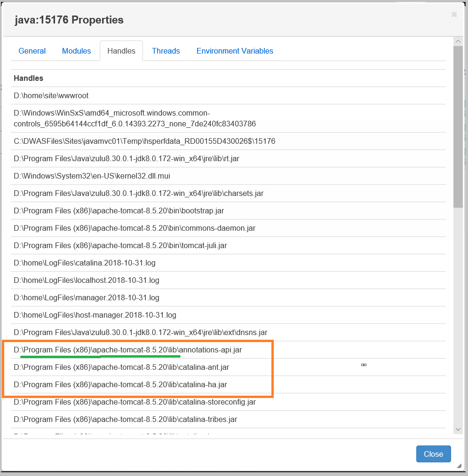Click the catalina-tribes.jar handle entry
The width and height of the screenshot is (468, 476).
126,419
